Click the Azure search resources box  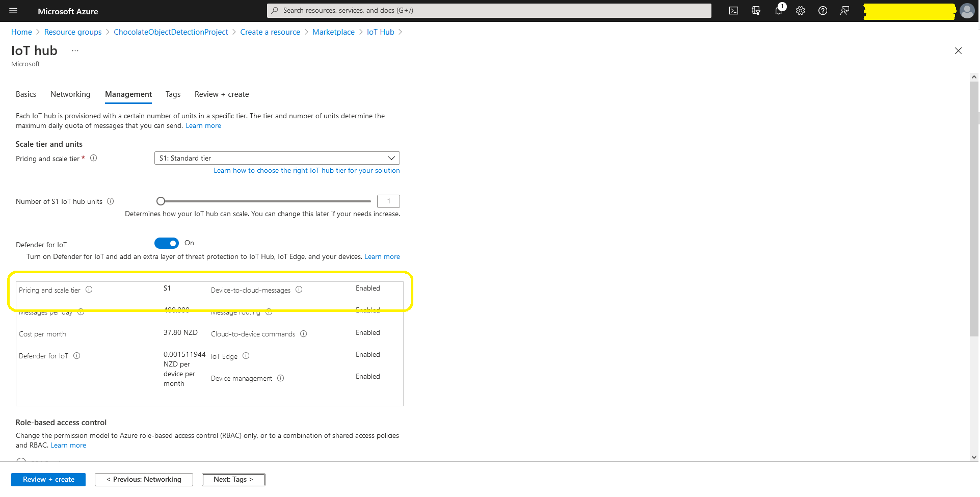(x=489, y=11)
